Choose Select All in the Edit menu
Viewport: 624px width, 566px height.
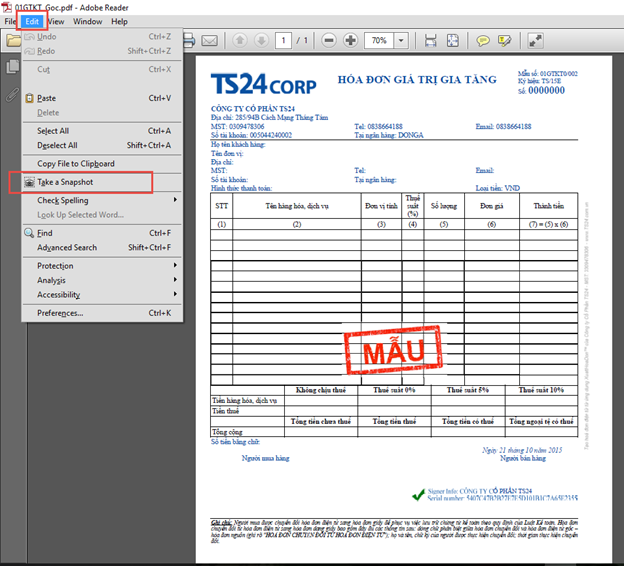coord(102,131)
